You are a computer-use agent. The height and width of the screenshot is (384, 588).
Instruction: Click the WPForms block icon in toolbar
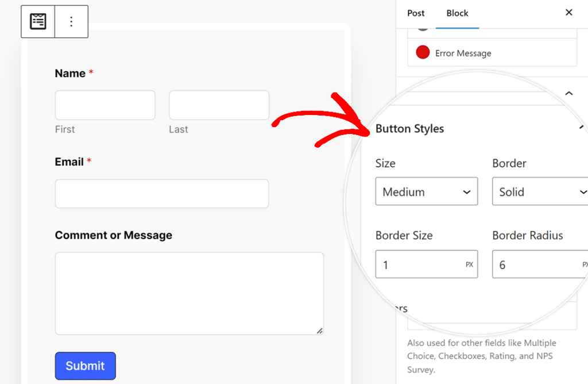38,22
